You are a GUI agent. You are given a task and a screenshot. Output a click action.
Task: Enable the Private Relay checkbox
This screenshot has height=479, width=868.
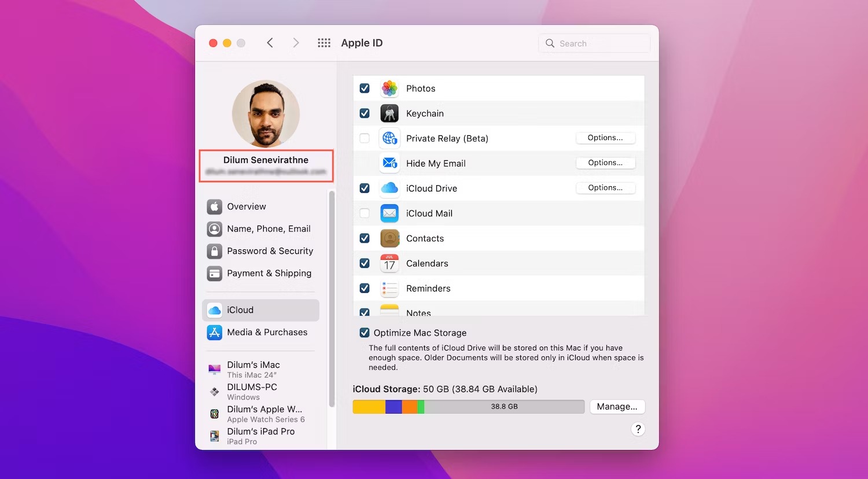(365, 138)
